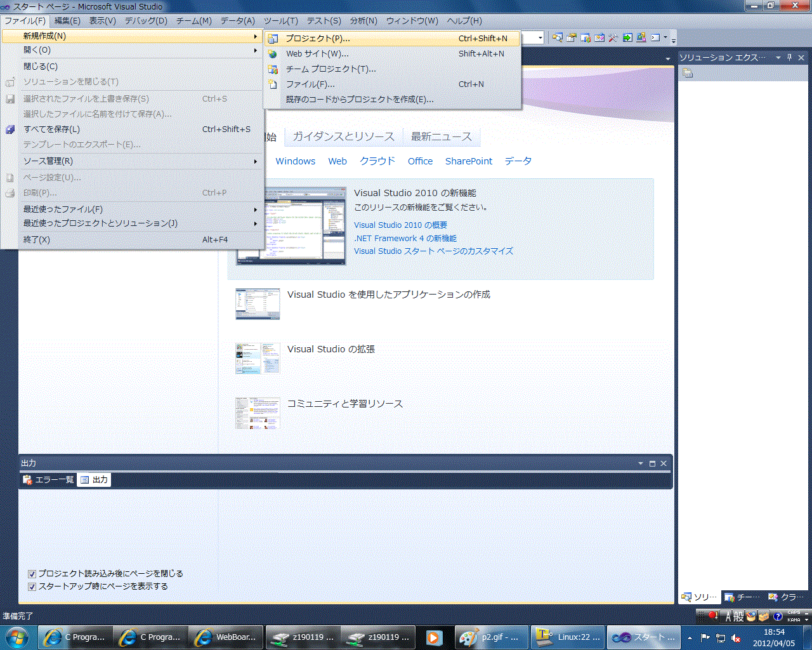The image size is (812, 650).
Task: Open the Object Browser toolbar icon
Action: 599,37
